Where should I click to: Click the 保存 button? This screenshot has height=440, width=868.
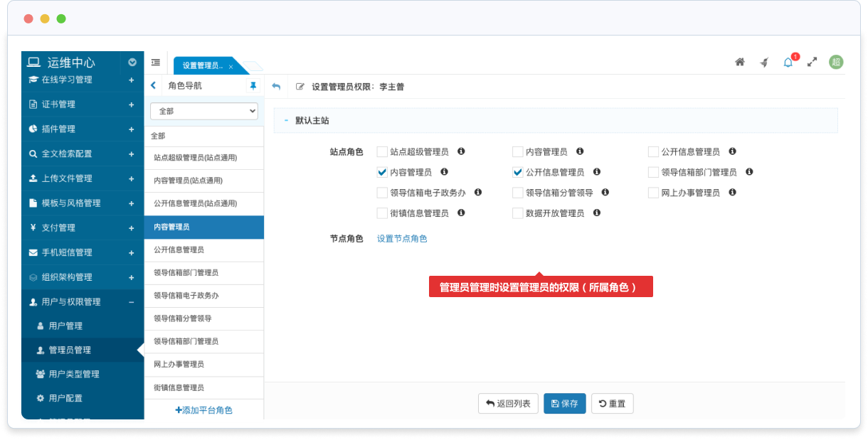coord(564,403)
